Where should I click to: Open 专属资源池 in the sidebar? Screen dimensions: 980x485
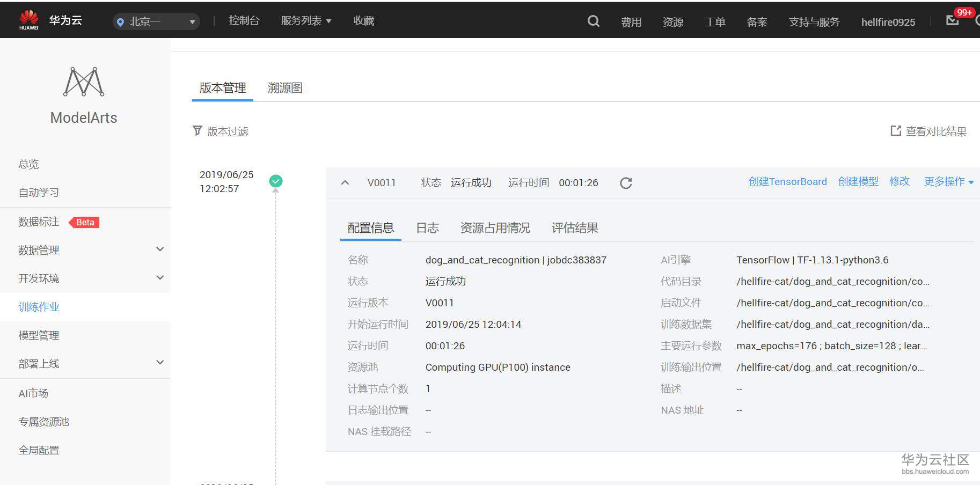tap(44, 422)
